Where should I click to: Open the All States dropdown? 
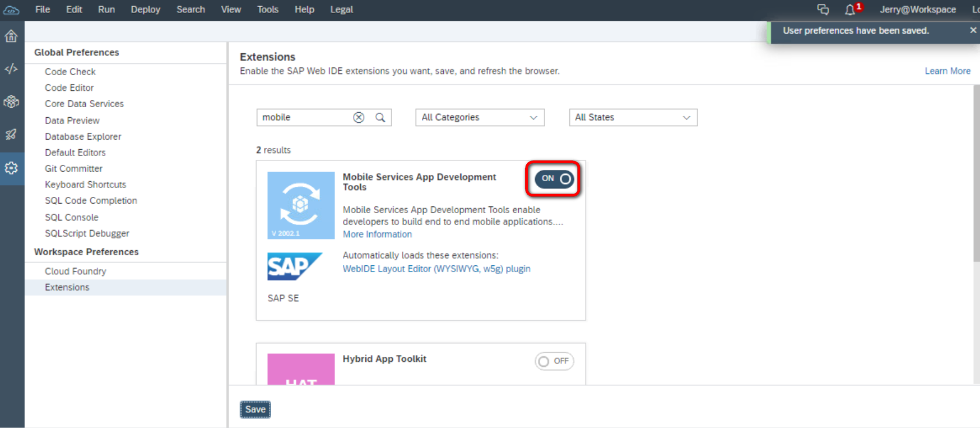coord(633,117)
